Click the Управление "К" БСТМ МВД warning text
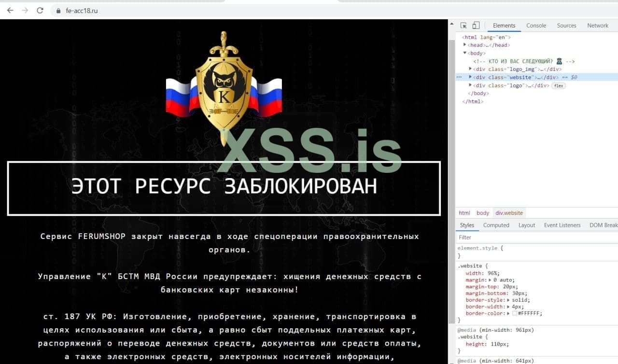Image resolution: width=618 pixels, height=364 pixels. point(230,283)
